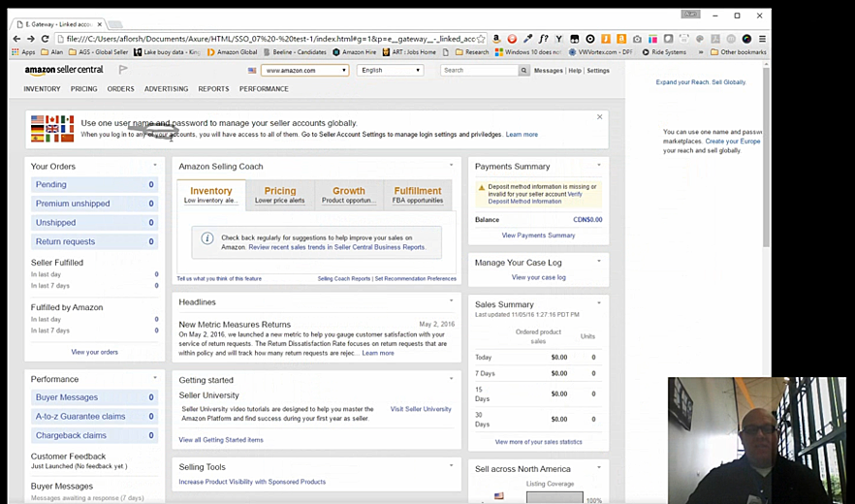Open the PRICING menu

84,89
